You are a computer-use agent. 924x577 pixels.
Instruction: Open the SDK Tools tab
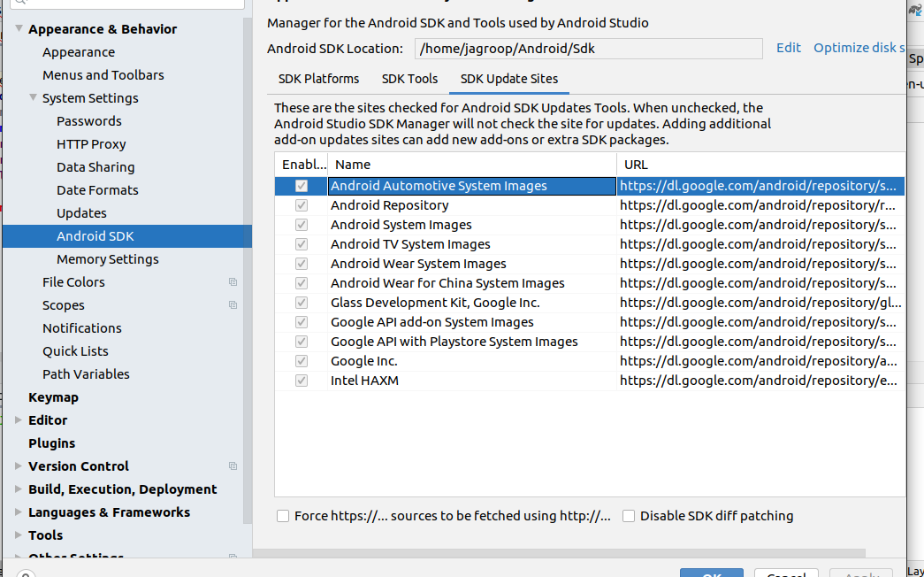[409, 79]
